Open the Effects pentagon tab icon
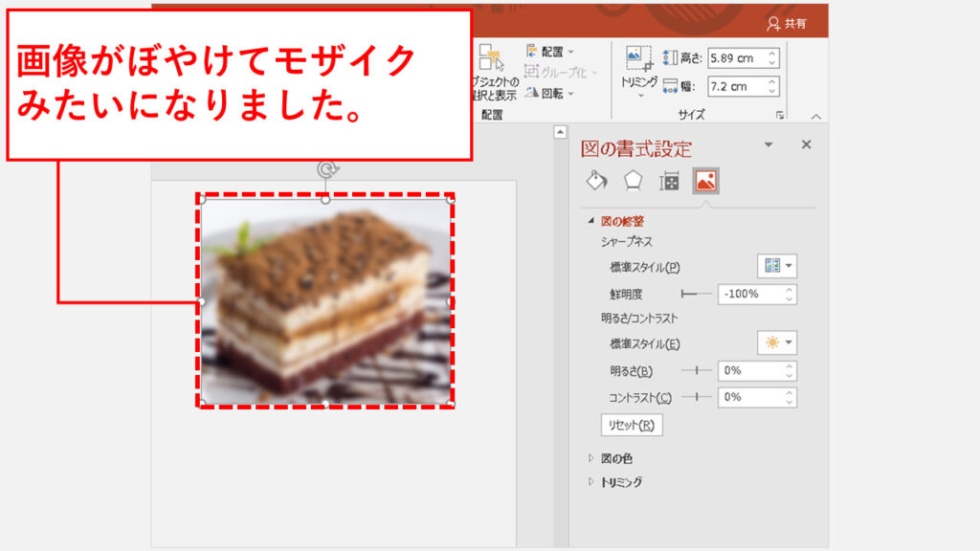 click(634, 181)
